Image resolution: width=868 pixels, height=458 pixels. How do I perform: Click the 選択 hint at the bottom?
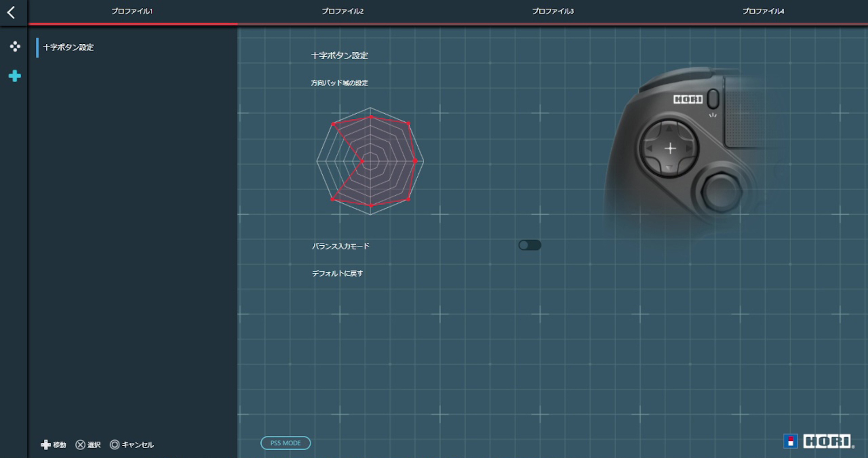(88, 445)
